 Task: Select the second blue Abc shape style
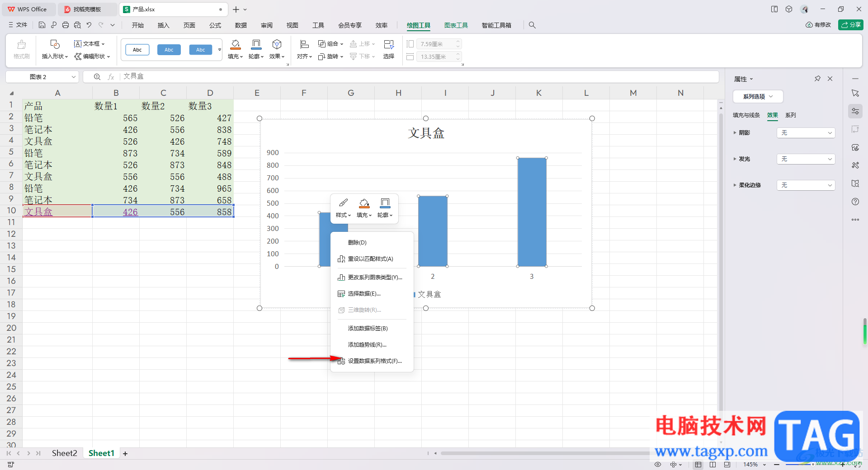[x=201, y=50]
